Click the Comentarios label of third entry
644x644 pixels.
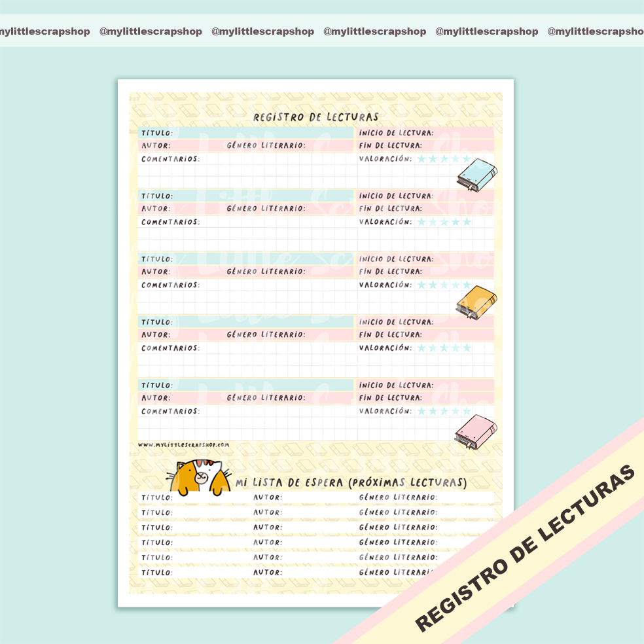tap(170, 285)
